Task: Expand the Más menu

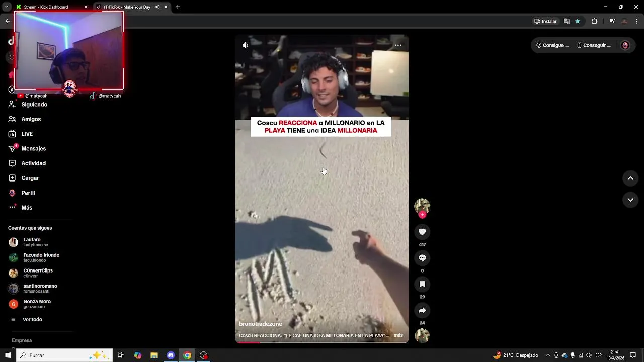Action: [20, 208]
